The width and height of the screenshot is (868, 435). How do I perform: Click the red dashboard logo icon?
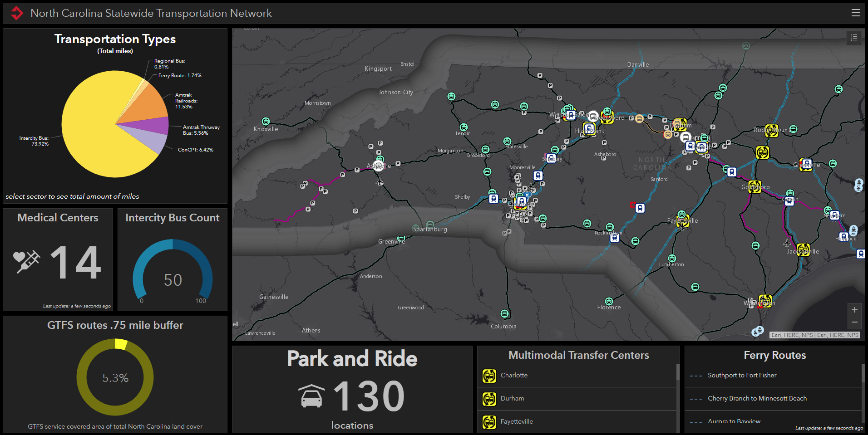[x=17, y=13]
